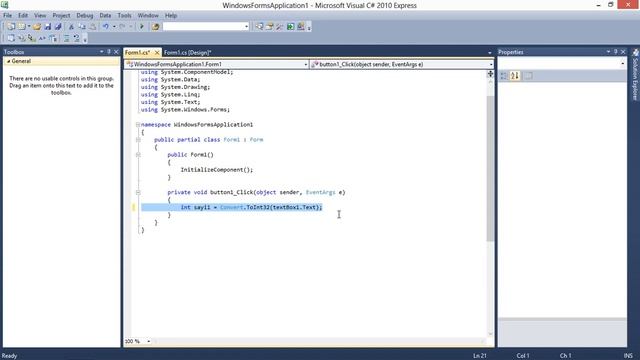The width and height of the screenshot is (640, 360).
Task: Click the Redo arrow icon
Action: (x=122, y=27)
